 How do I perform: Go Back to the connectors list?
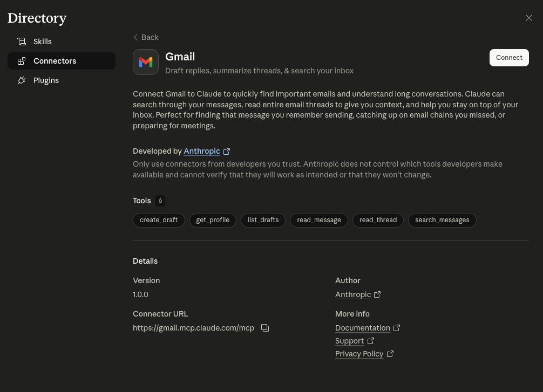(146, 37)
